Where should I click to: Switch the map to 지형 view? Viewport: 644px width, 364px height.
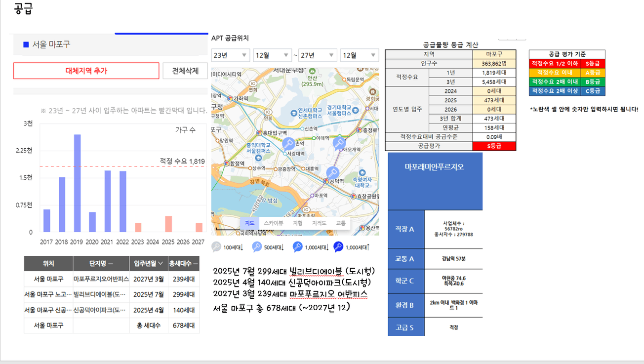coord(297,223)
